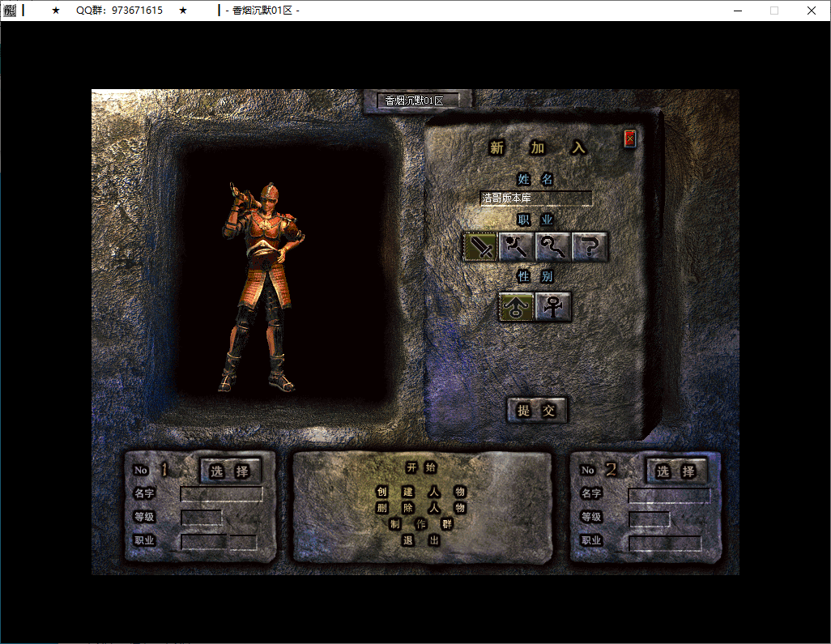This screenshot has width=831, height=644.
Task: Click 制作群 credits entry
Action: (x=421, y=524)
